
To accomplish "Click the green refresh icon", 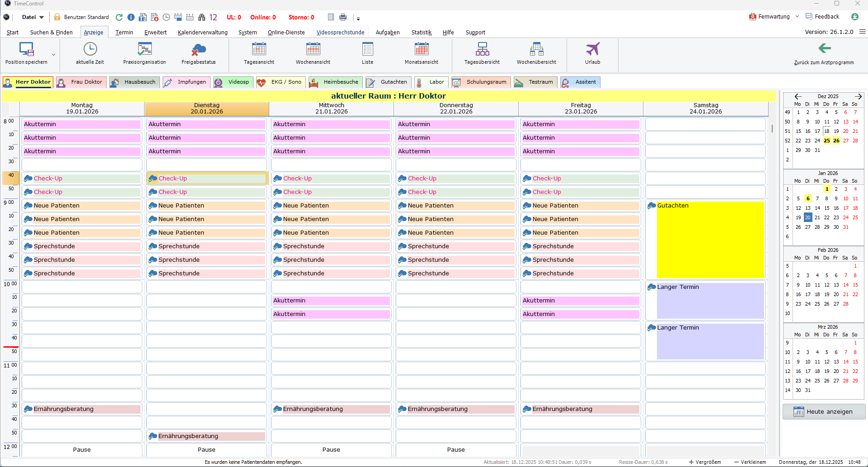I will pos(119,17).
